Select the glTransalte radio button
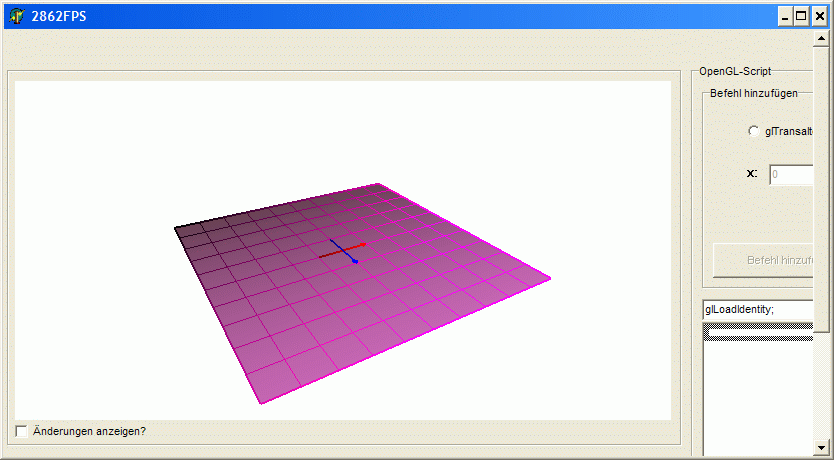This screenshot has width=834, height=460. (753, 131)
